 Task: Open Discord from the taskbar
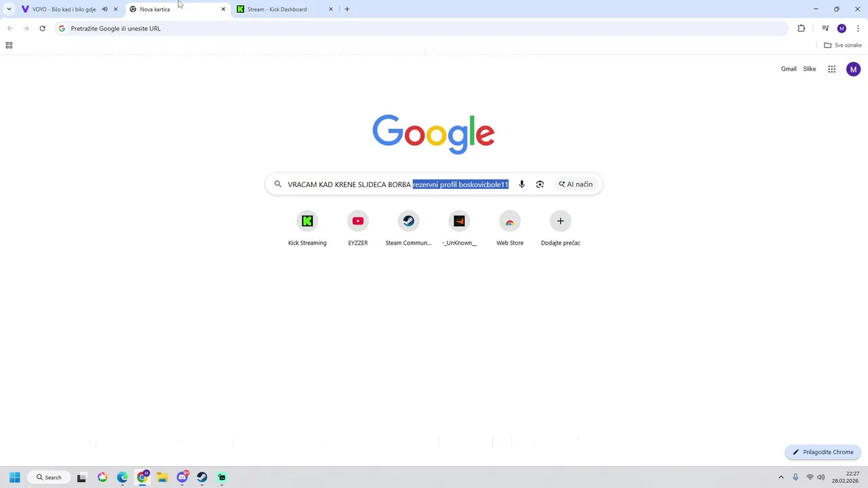(182, 477)
